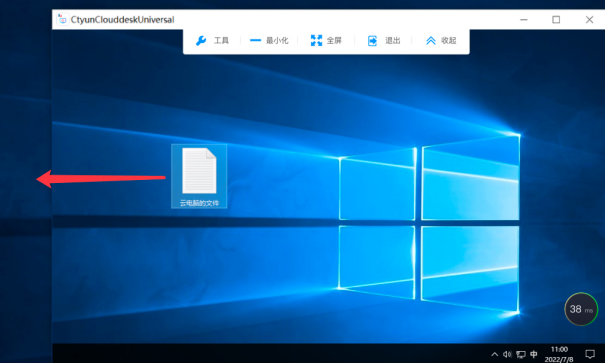Select the 全屏 fullscreen arrows icon
The height and width of the screenshot is (364, 605).
pos(316,40)
